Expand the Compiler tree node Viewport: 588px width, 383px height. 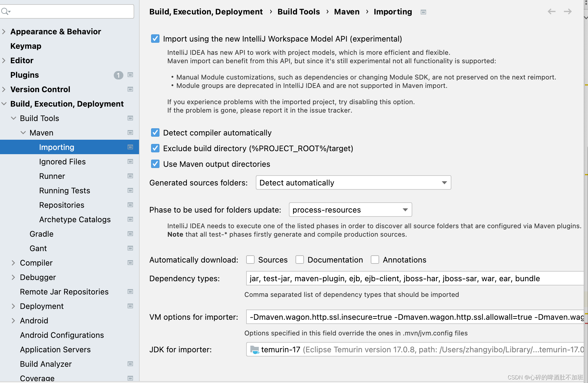tap(13, 263)
